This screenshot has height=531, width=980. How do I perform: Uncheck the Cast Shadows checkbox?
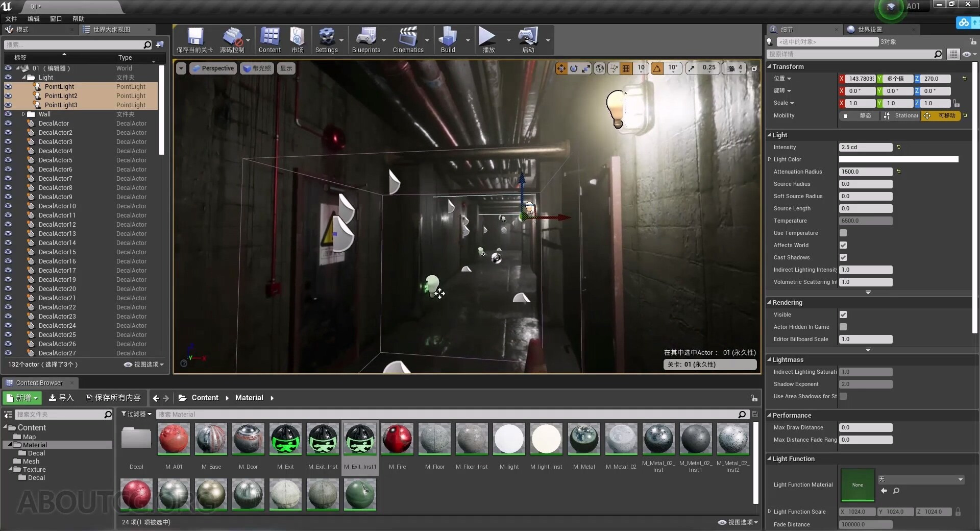tap(843, 257)
